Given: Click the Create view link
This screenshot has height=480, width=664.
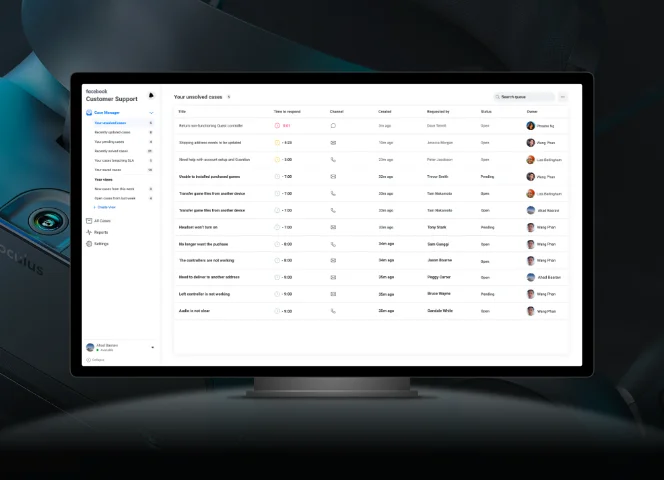Looking at the screenshot, I should click(x=105, y=207).
